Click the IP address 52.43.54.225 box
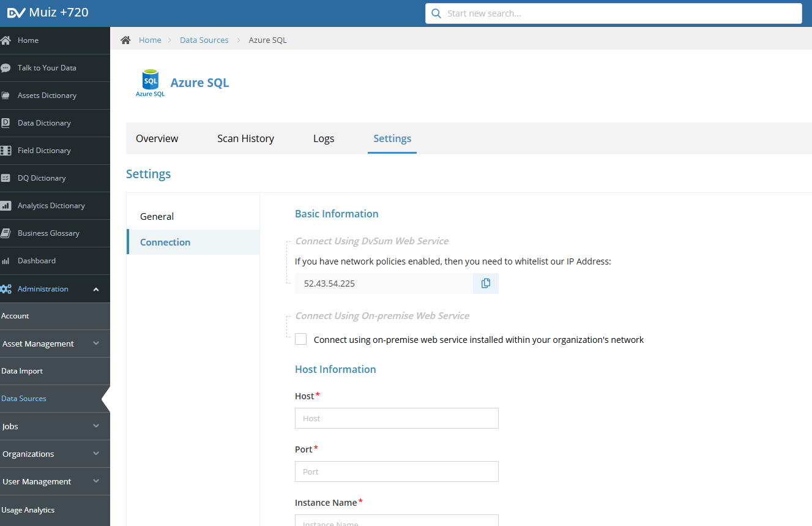The image size is (812, 526). point(384,284)
